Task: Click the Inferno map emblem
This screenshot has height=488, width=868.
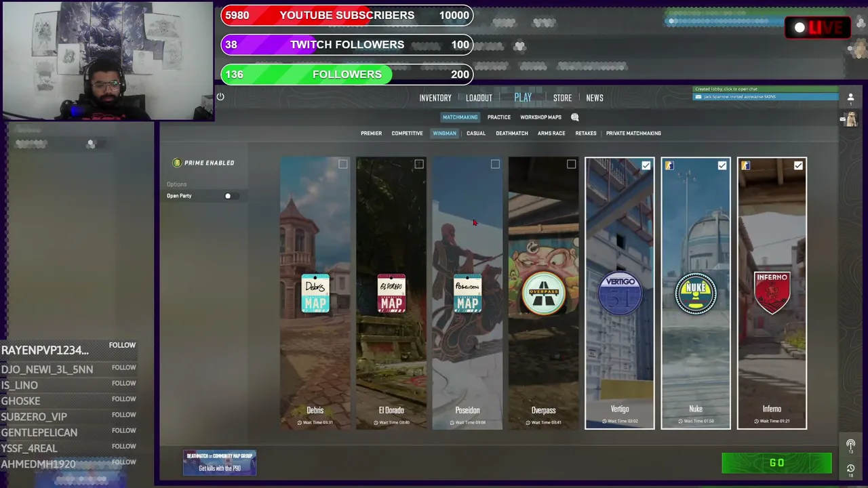Action: tap(772, 293)
